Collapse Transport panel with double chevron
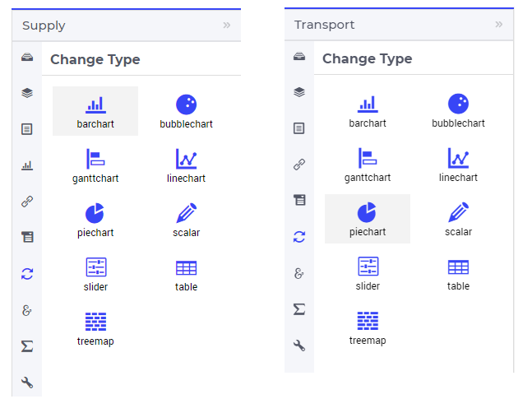 pyautogui.click(x=499, y=25)
